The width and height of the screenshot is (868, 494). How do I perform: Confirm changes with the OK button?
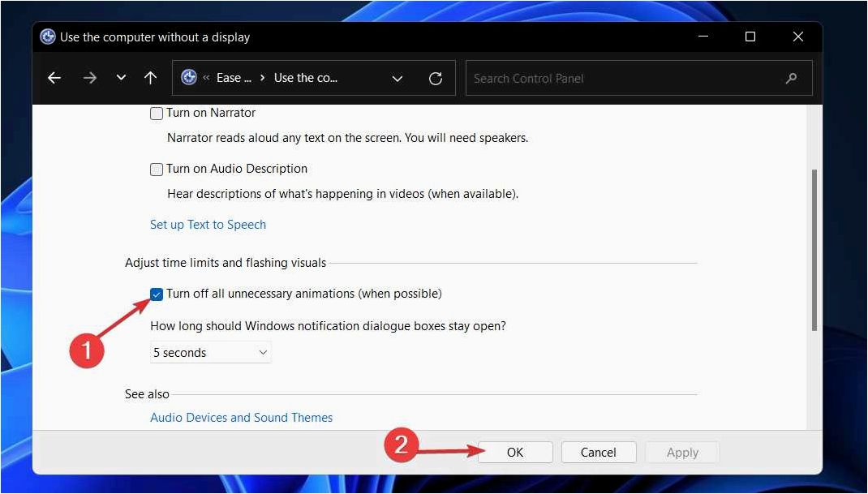[x=515, y=453]
